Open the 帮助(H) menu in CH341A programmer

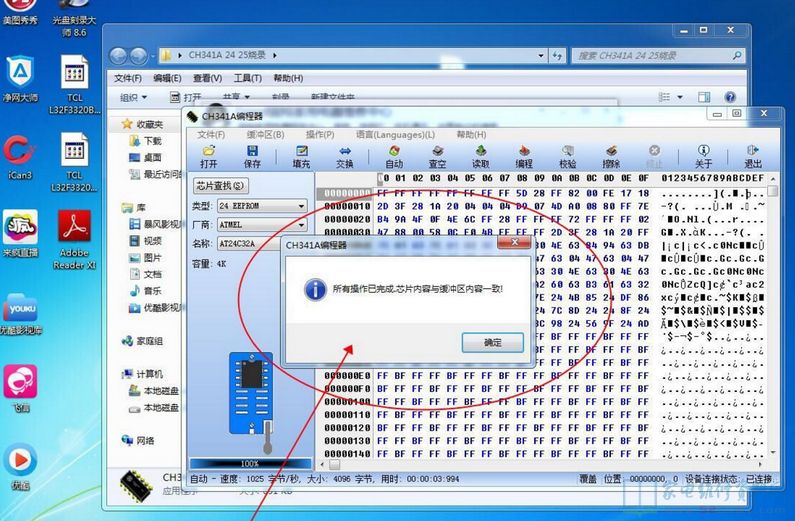point(472,135)
